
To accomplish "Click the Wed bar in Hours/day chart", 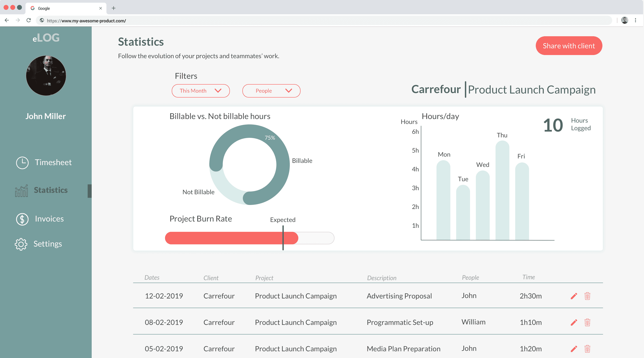I will pyautogui.click(x=483, y=205).
